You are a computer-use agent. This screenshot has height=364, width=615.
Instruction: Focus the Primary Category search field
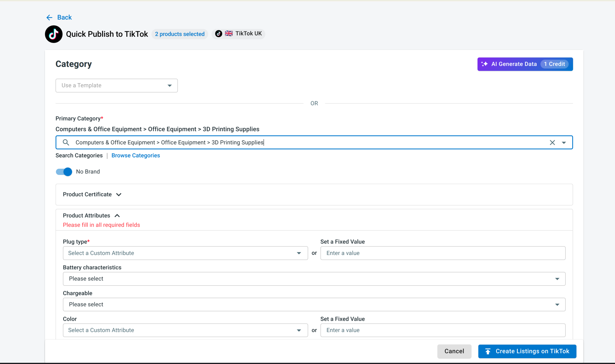pos(314,142)
